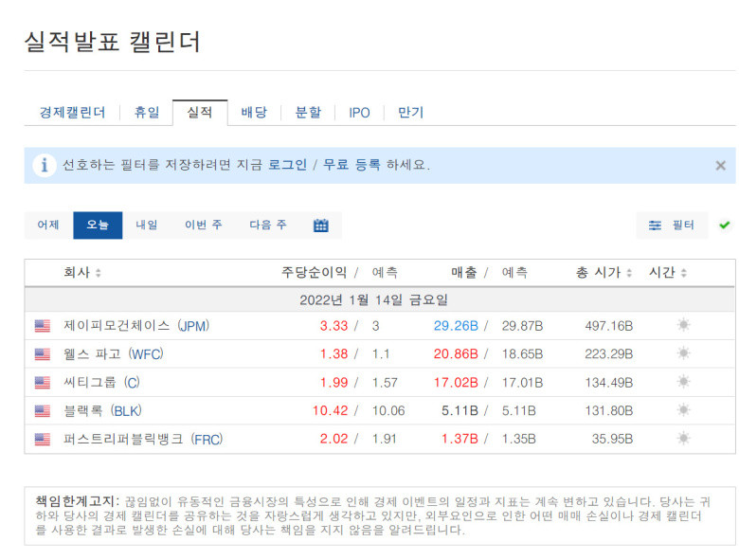Click JPM revenue 29.26B

coord(456,326)
